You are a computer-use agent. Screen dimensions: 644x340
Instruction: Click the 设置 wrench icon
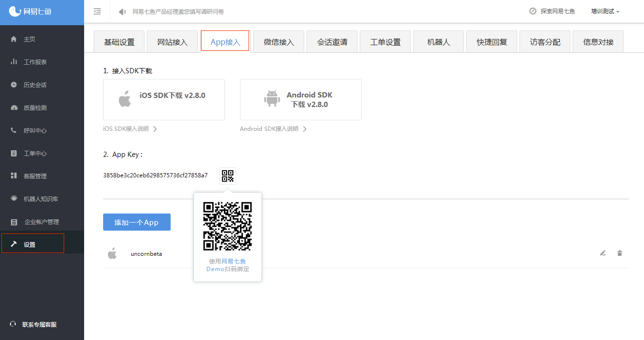(14, 244)
